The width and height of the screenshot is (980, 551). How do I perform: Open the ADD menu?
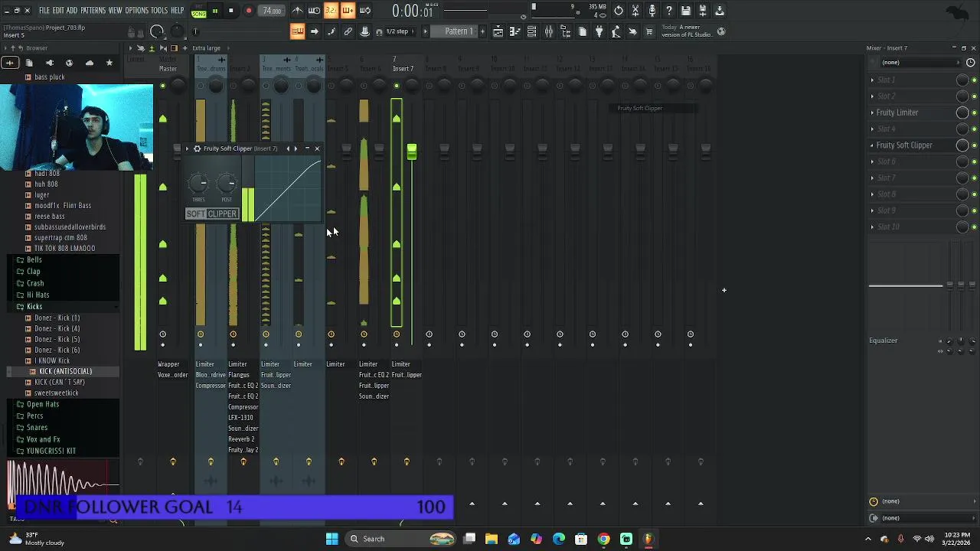click(72, 11)
